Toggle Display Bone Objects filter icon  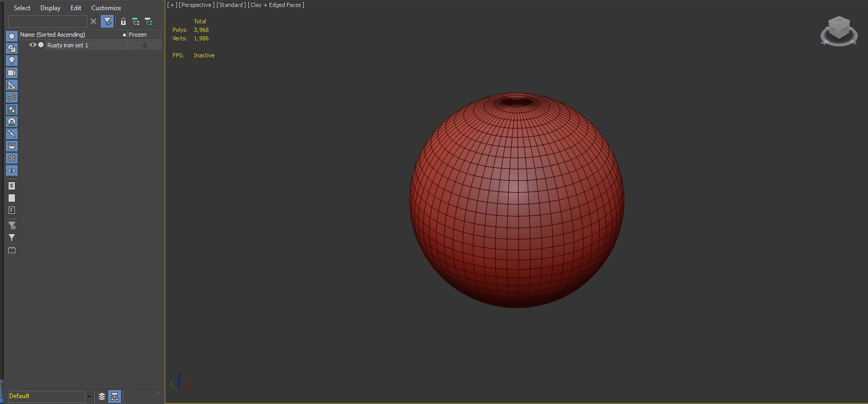point(12,134)
